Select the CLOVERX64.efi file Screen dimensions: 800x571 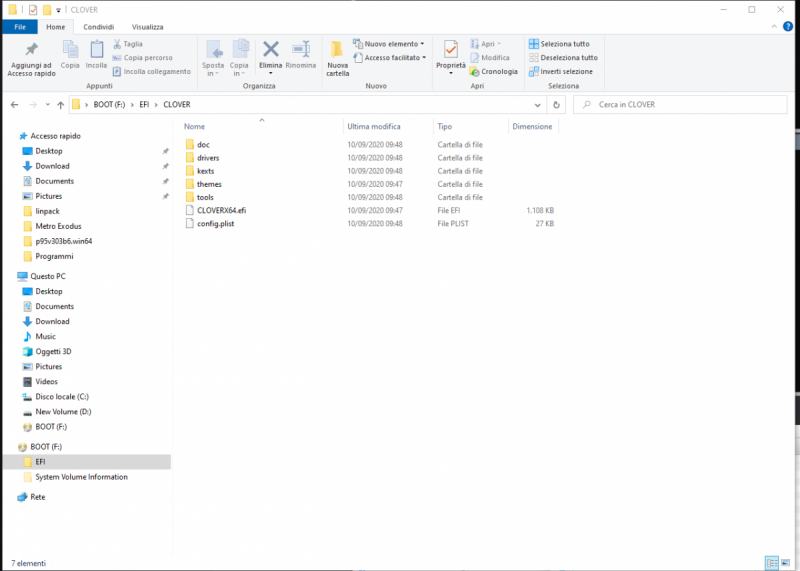coord(221,210)
